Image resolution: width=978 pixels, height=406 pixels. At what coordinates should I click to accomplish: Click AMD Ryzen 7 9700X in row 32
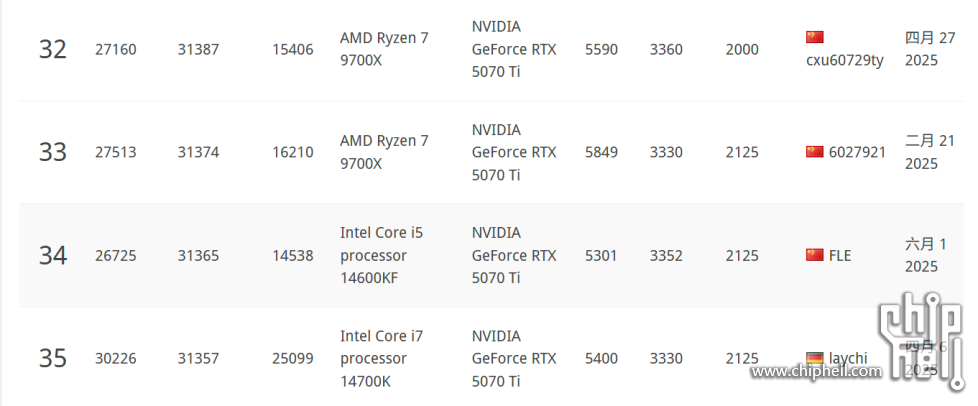(x=384, y=49)
